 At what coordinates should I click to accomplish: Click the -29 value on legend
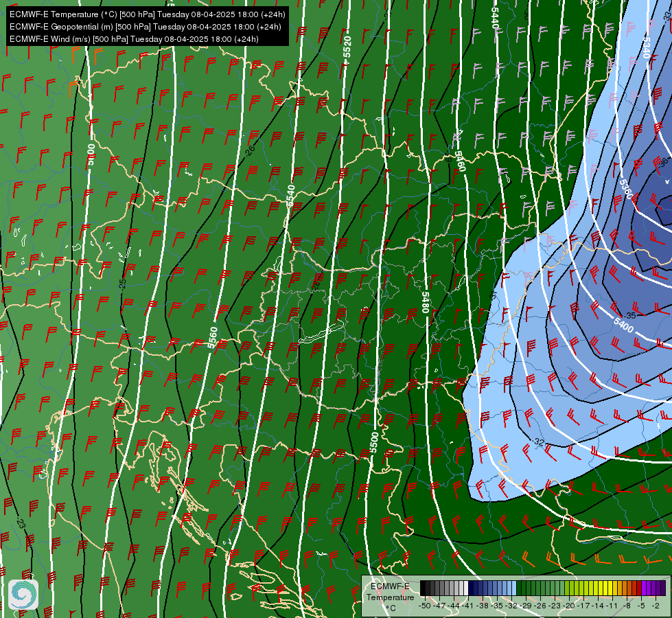[x=525, y=606]
